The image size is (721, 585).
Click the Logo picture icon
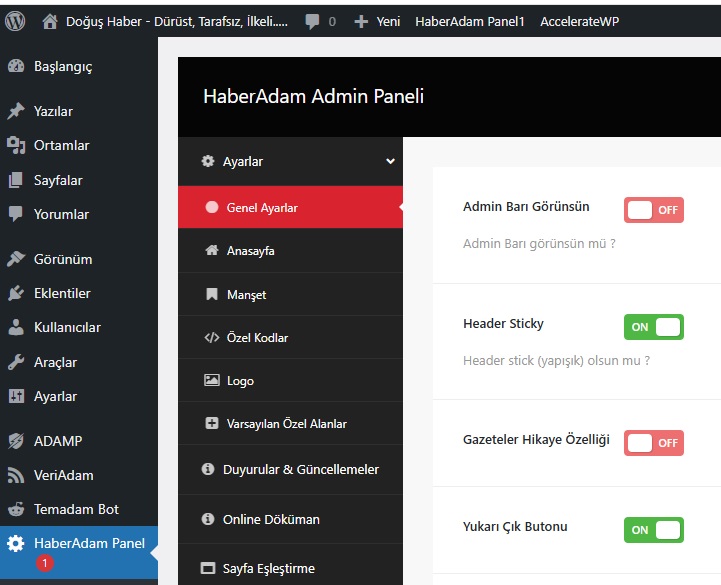pos(212,380)
